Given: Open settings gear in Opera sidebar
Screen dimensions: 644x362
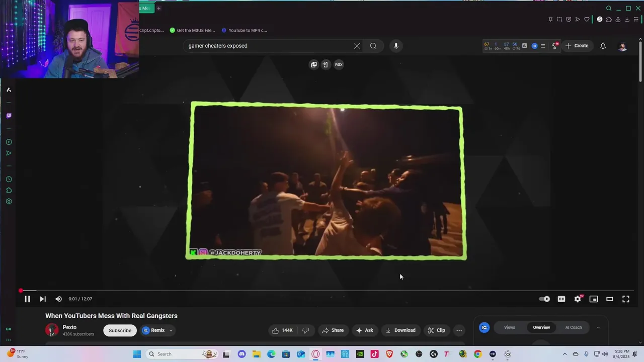Looking at the screenshot, I should [9, 202].
